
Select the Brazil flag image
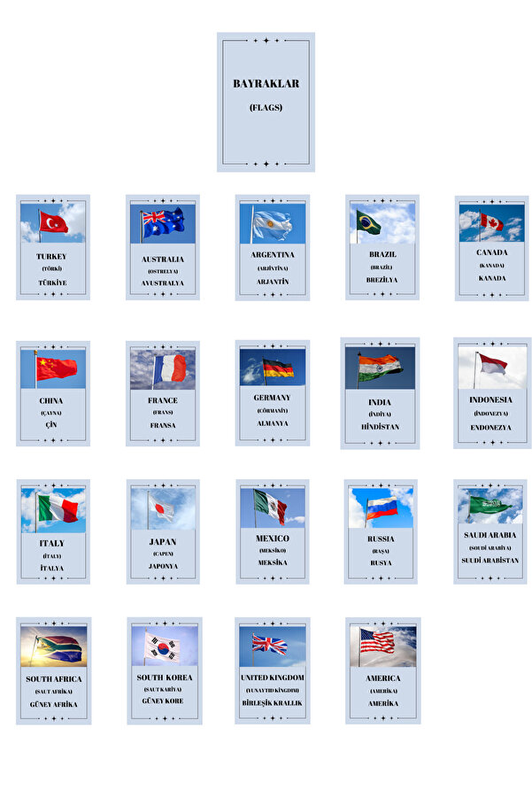(x=382, y=223)
